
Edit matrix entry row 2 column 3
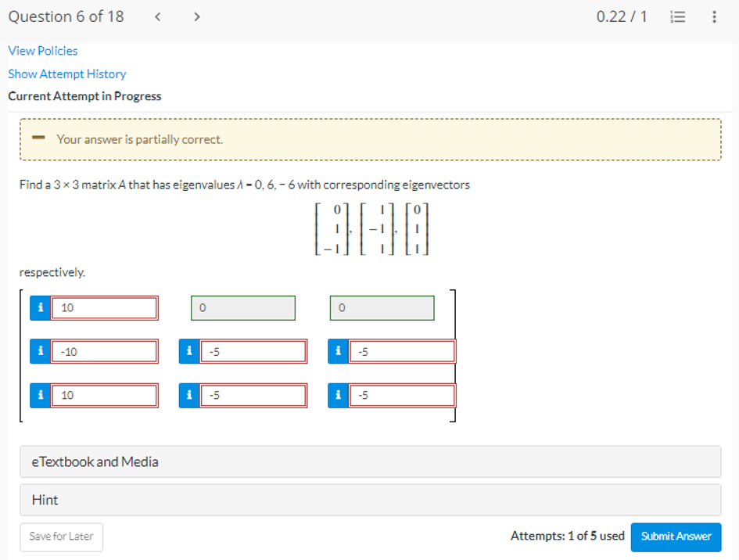click(x=402, y=351)
